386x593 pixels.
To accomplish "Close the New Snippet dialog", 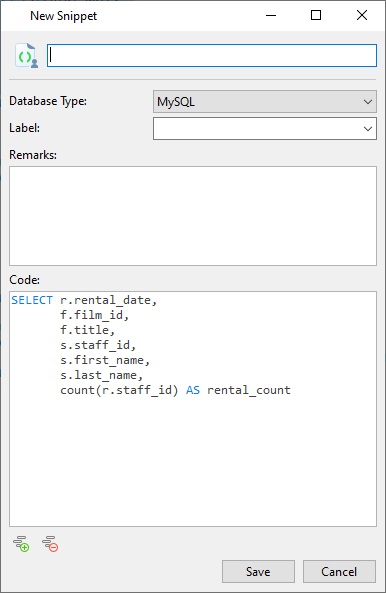I will (x=362, y=16).
